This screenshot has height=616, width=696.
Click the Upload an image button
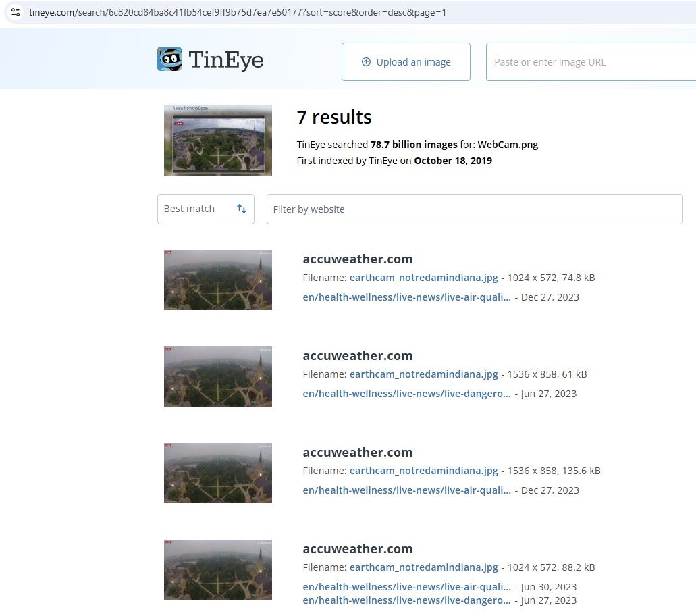point(406,62)
